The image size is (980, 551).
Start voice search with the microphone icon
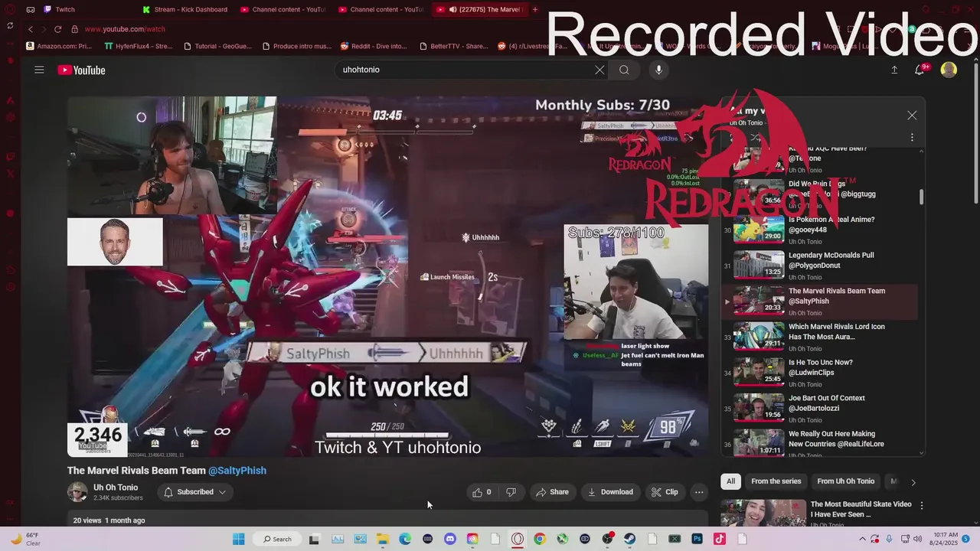pos(658,70)
